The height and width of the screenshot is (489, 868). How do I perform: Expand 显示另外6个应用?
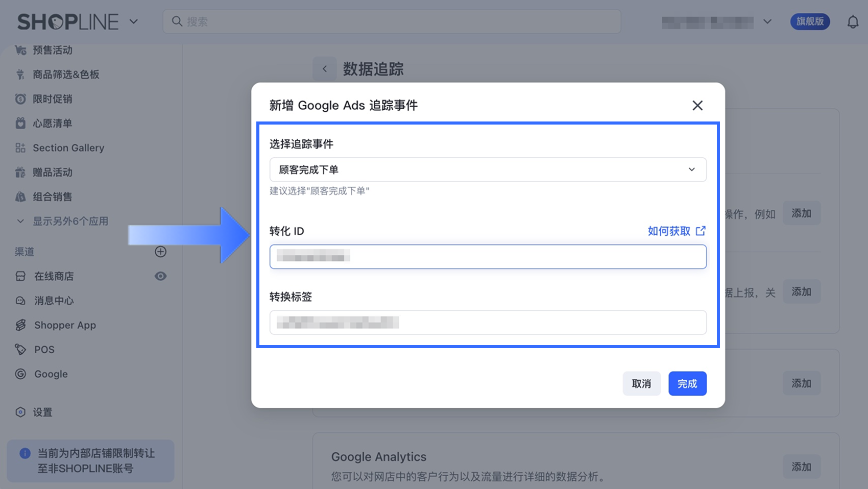click(70, 222)
